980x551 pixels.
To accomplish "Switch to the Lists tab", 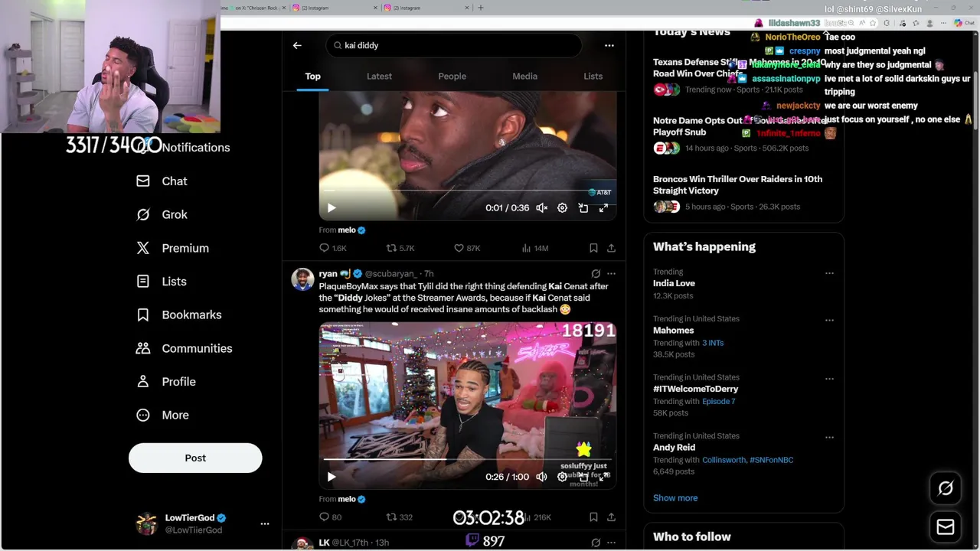I will coord(593,77).
